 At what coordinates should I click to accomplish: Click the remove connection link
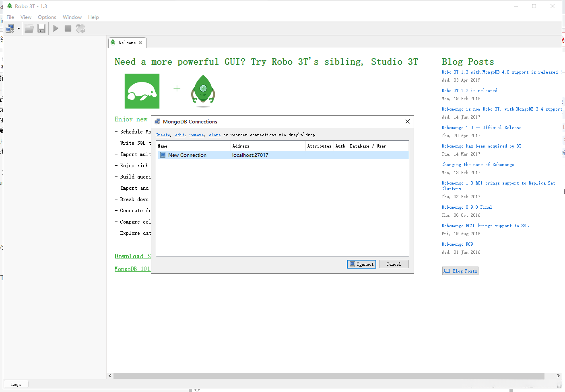click(197, 135)
